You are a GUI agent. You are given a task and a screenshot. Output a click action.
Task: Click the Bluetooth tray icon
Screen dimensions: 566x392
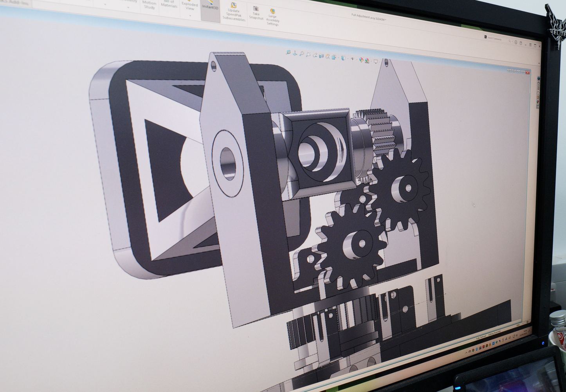tap(477, 349)
